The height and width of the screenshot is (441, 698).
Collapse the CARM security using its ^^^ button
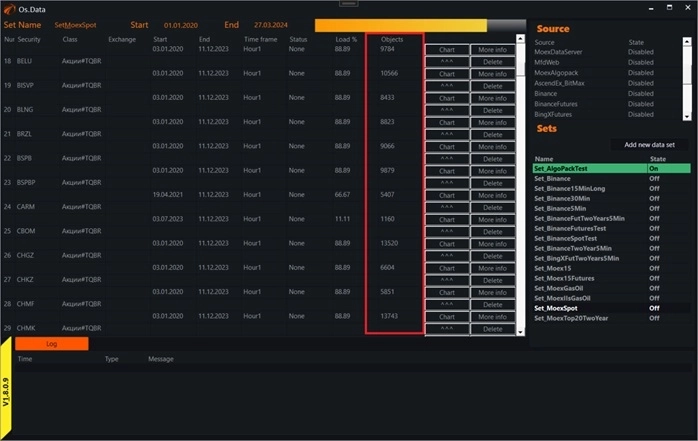click(x=447, y=207)
